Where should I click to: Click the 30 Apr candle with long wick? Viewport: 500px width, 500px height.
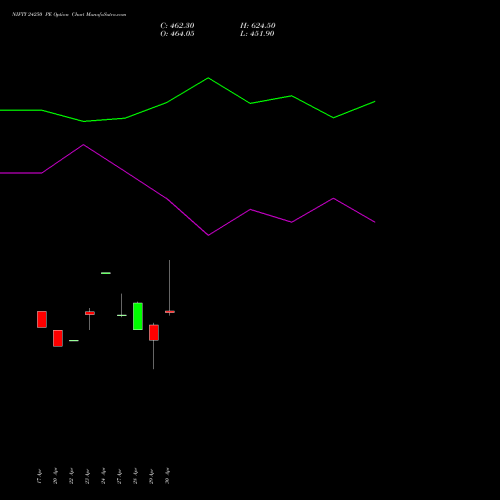coord(170,312)
